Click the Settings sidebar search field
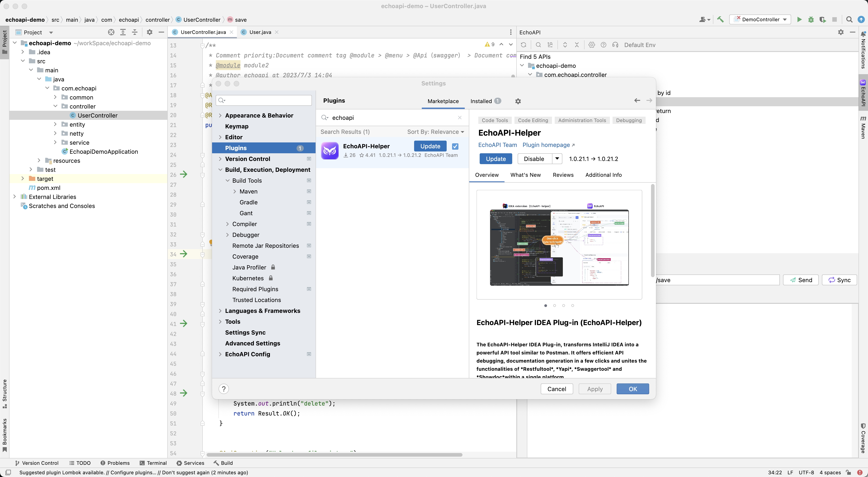The width and height of the screenshot is (868, 477). (x=264, y=100)
